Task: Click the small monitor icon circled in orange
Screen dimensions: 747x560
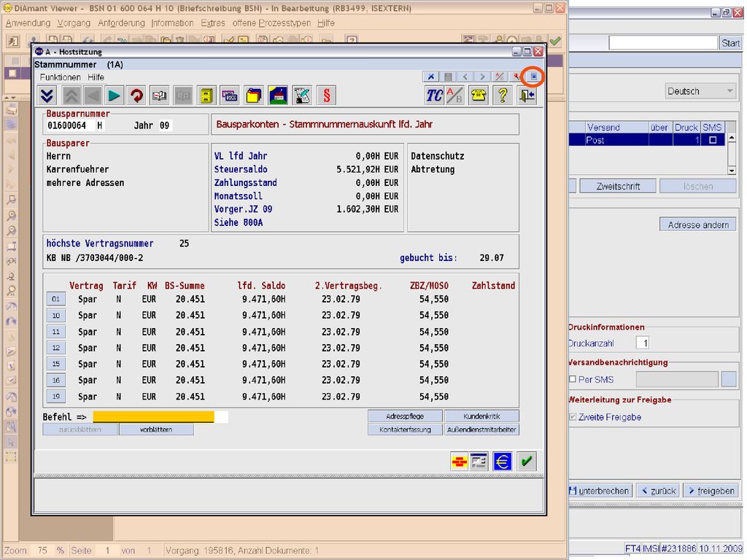Action: 533,76
